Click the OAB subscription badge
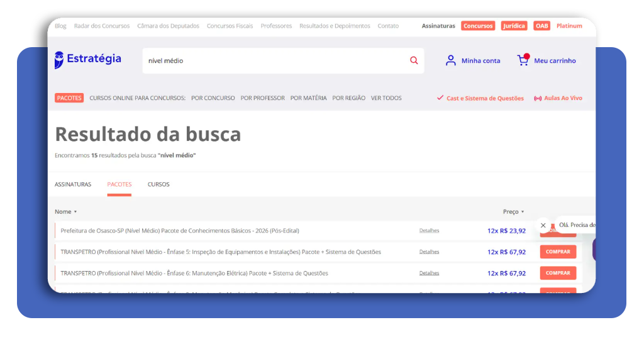 541,26
